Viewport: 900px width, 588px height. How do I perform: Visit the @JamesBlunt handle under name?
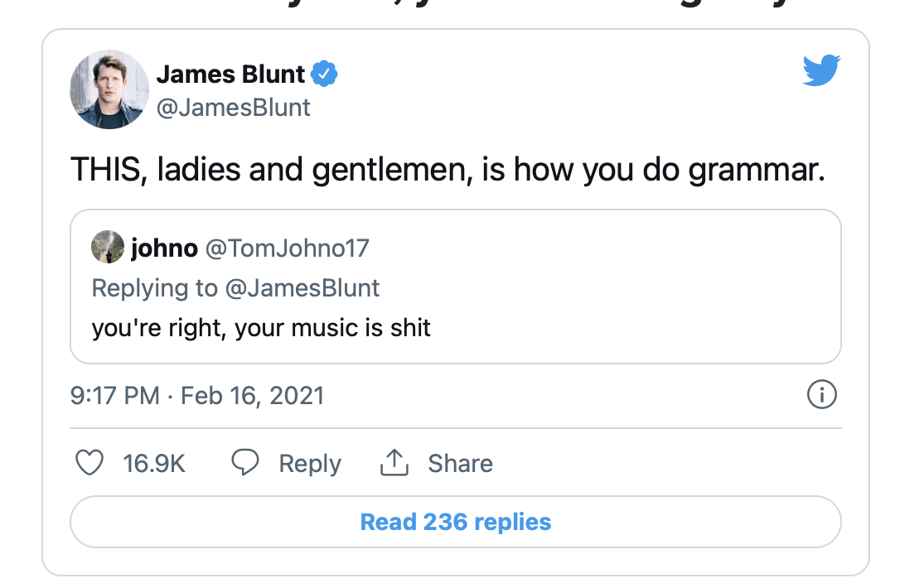click(x=233, y=108)
